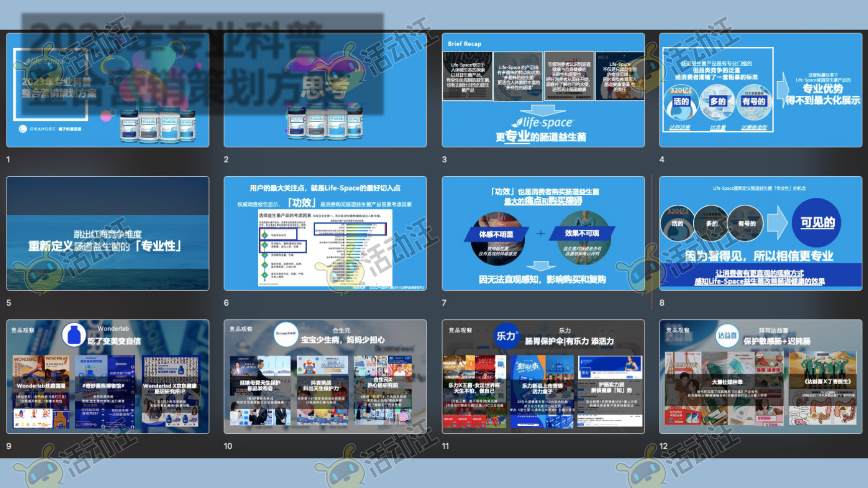The width and height of the screenshot is (868, 488).
Task: Click slide number 3 label
Action: point(444,159)
